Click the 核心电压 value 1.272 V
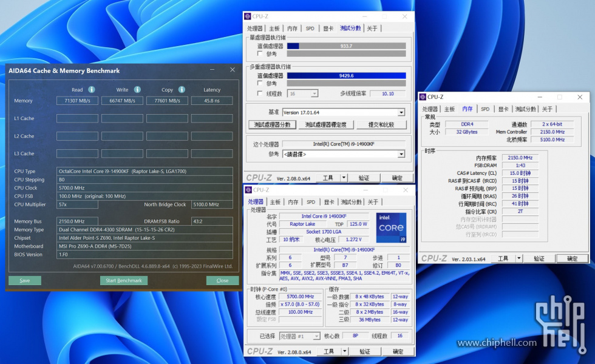The image size is (595, 364). 353,240
